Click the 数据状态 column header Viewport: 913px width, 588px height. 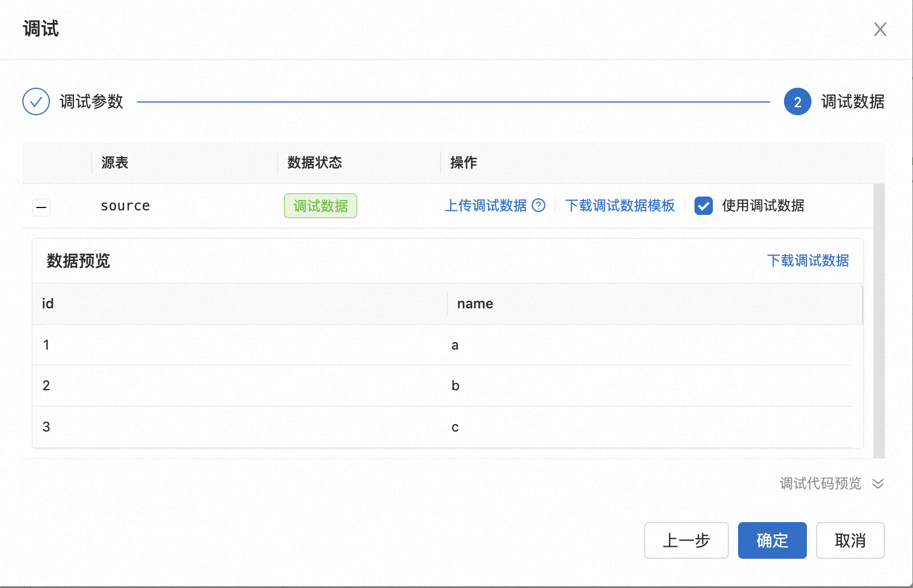coord(314,163)
